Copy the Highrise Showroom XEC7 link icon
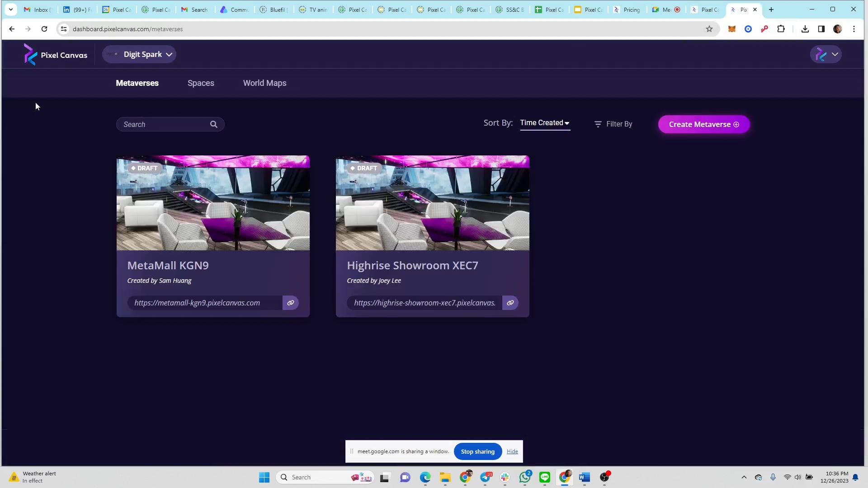868x488 pixels. pos(510,303)
